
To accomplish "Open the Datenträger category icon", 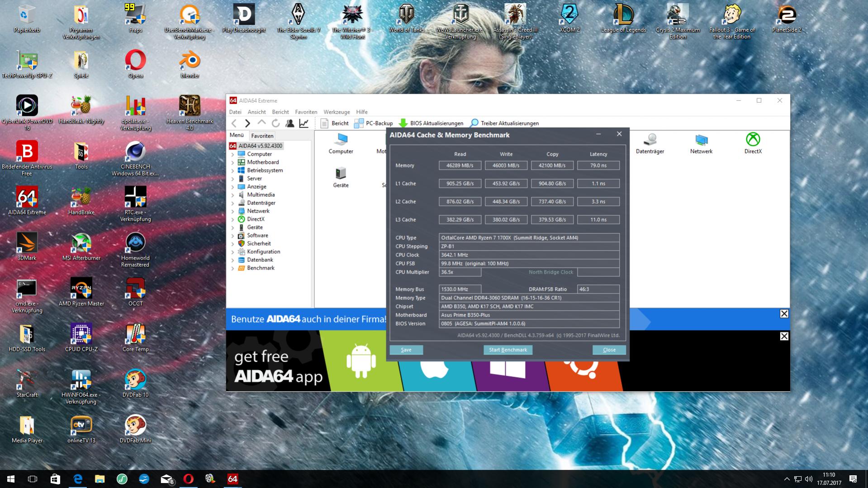I will point(650,144).
